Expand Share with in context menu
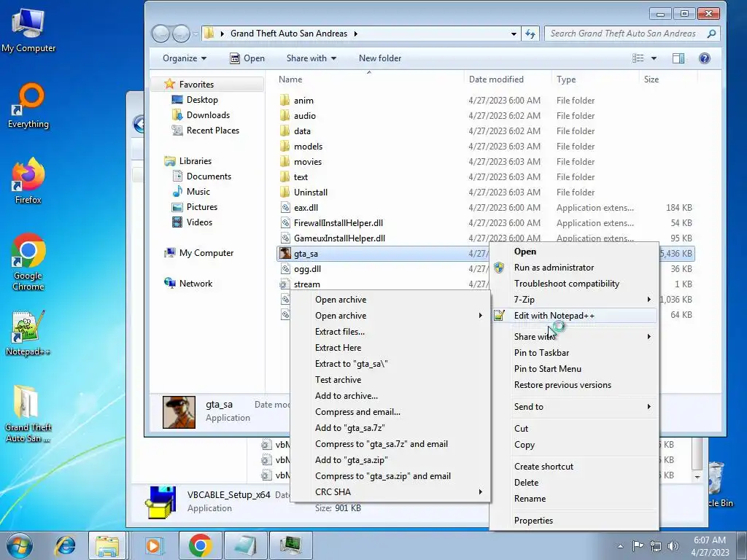Image resolution: width=747 pixels, height=560 pixels. click(575, 337)
